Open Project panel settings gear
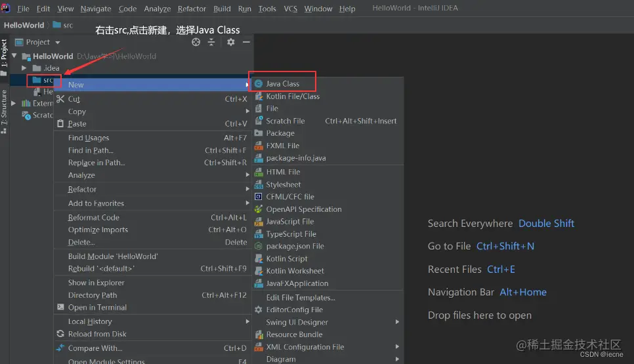The image size is (634, 364). 231,42
